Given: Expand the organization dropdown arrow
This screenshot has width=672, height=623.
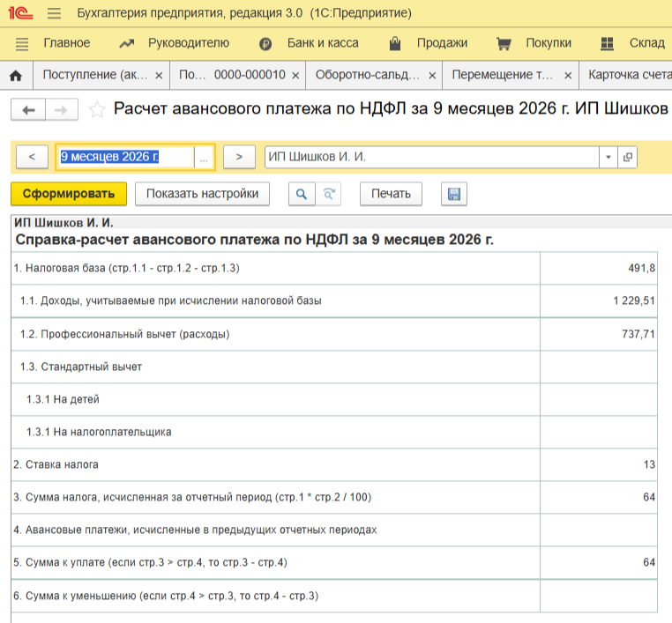Looking at the screenshot, I should pos(609,157).
